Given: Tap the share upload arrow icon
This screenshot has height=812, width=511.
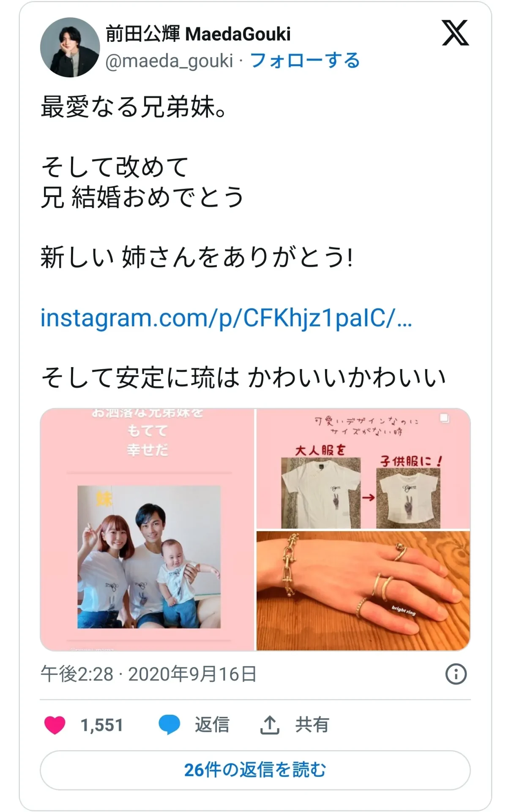Looking at the screenshot, I should pyautogui.click(x=269, y=725).
